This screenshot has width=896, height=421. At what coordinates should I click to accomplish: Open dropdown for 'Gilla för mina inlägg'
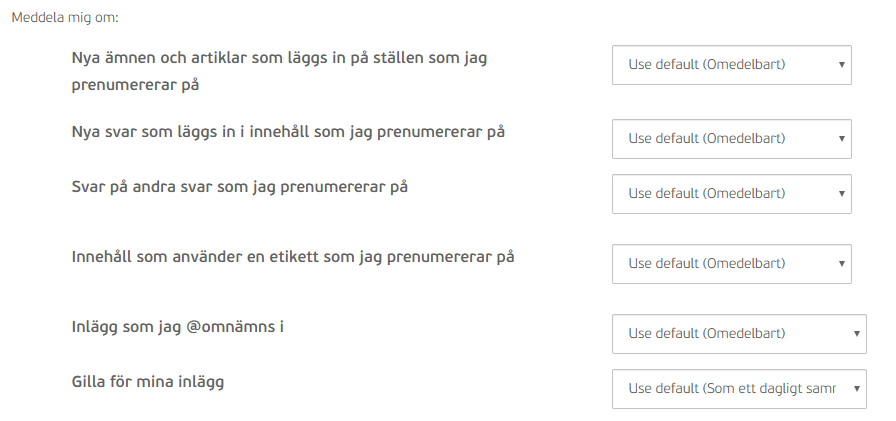(x=738, y=388)
